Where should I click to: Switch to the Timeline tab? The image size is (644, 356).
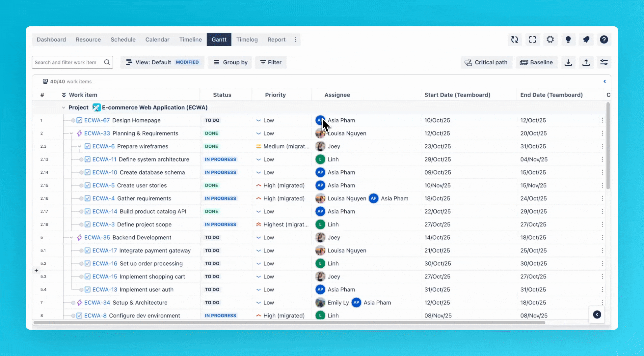[190, 40]
